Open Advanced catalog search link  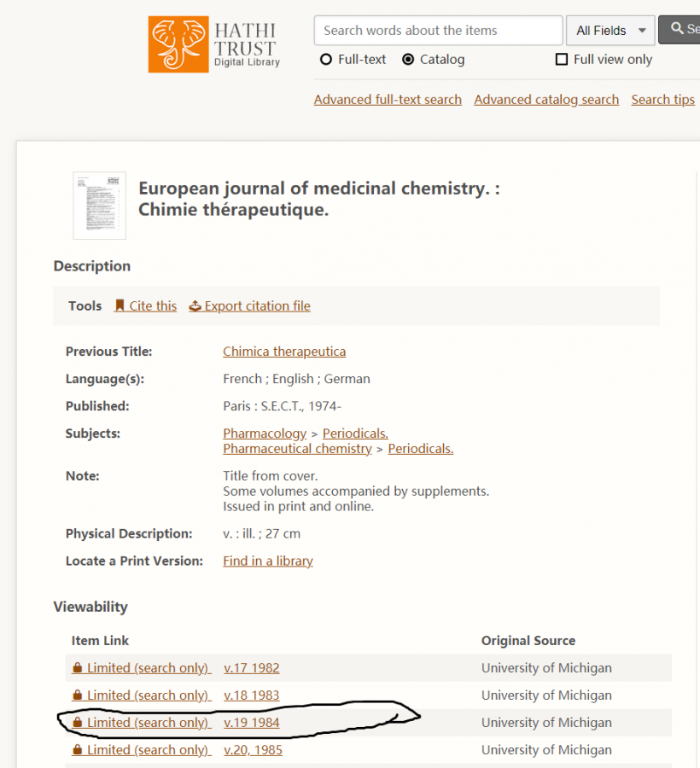click(546, 100)
